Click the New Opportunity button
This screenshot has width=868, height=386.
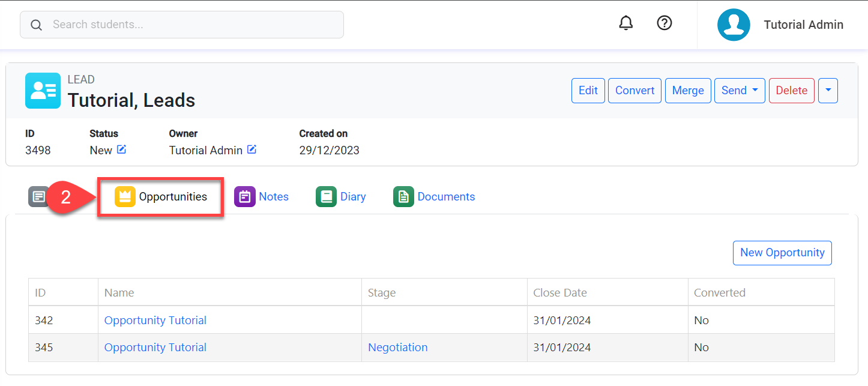pyautogui.click(x=782, y=253)
